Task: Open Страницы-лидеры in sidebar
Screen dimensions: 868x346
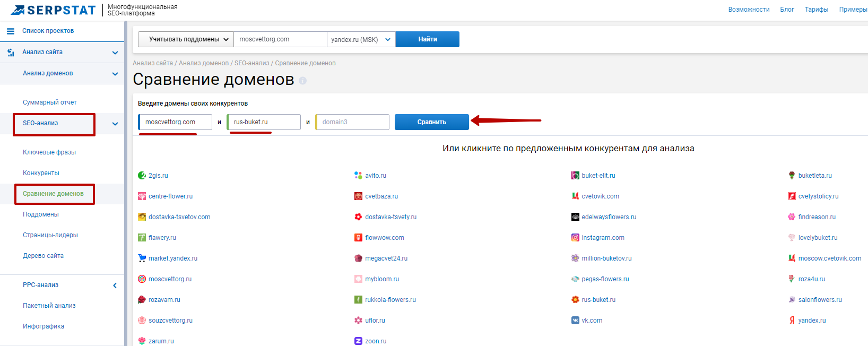Action: (50, 235)
